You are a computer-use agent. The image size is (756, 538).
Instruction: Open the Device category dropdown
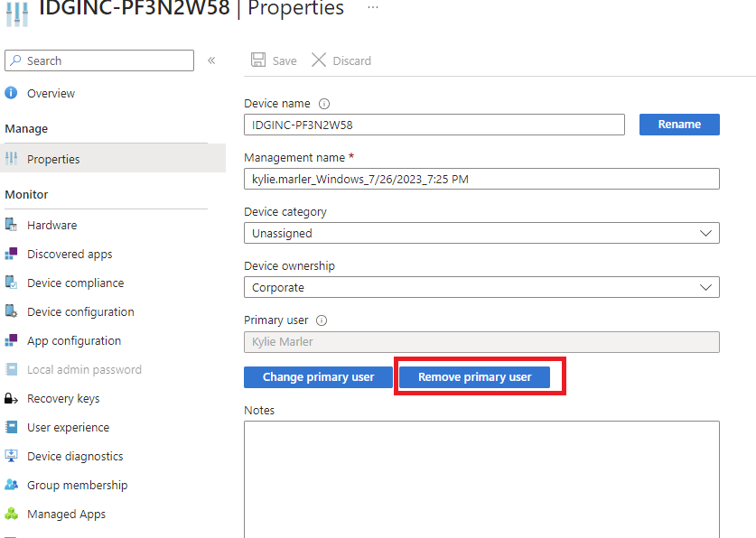[x=481, y=233]
